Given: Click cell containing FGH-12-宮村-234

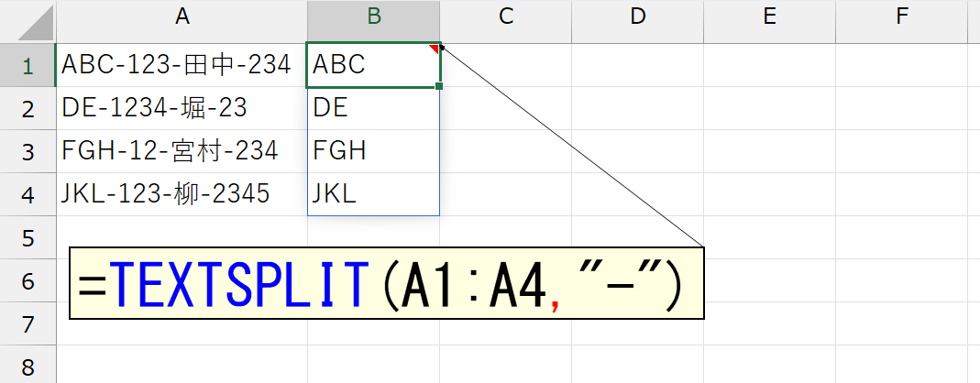Looking at the screenshot, I should (x=182, y=151).
